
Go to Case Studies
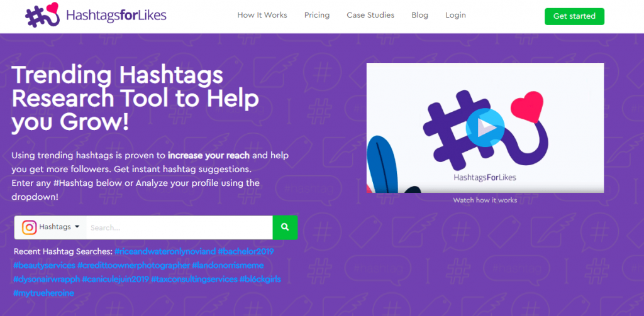370,15
